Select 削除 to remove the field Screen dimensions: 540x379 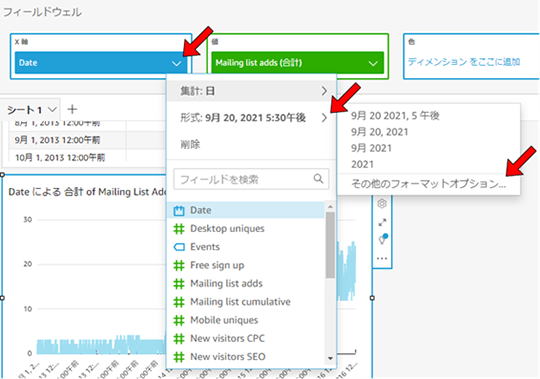coord(190,144)
